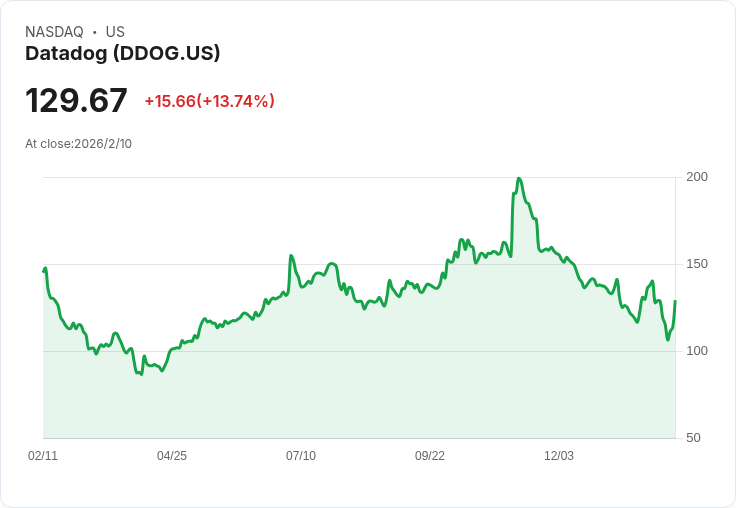This screenshot has width=736, height=508.
Task: Pick the 09/22 date on the x-axis
Action: coord(430,455)
